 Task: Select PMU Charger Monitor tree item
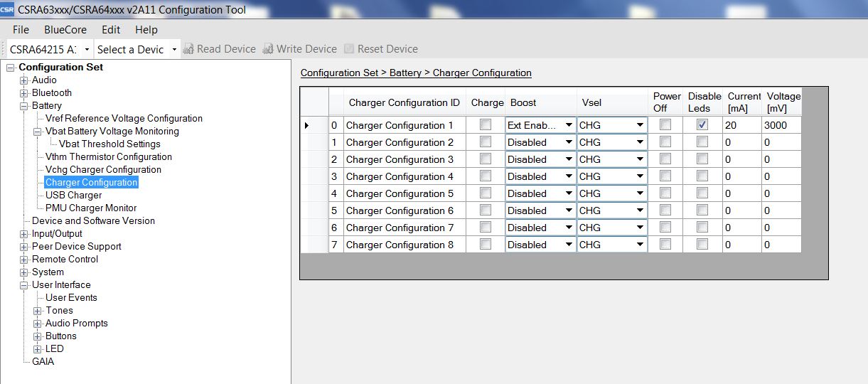[x=91, y=208]
